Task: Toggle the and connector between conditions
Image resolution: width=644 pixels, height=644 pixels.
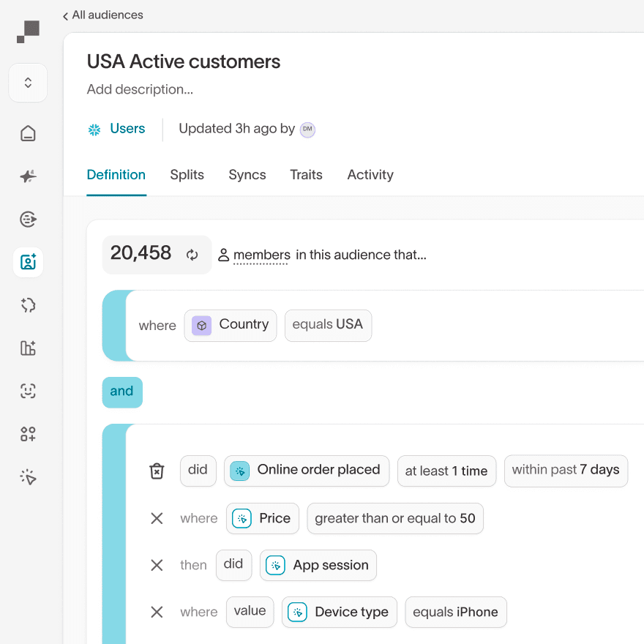Action: (x=122, y=392)
